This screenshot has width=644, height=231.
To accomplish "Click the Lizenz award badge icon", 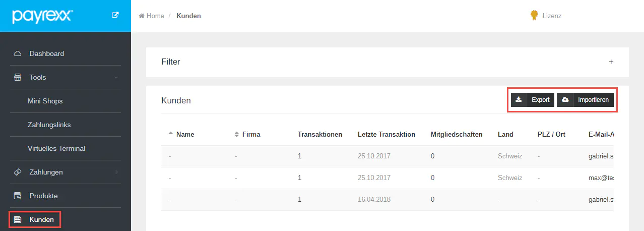I will tap(534, 16).
